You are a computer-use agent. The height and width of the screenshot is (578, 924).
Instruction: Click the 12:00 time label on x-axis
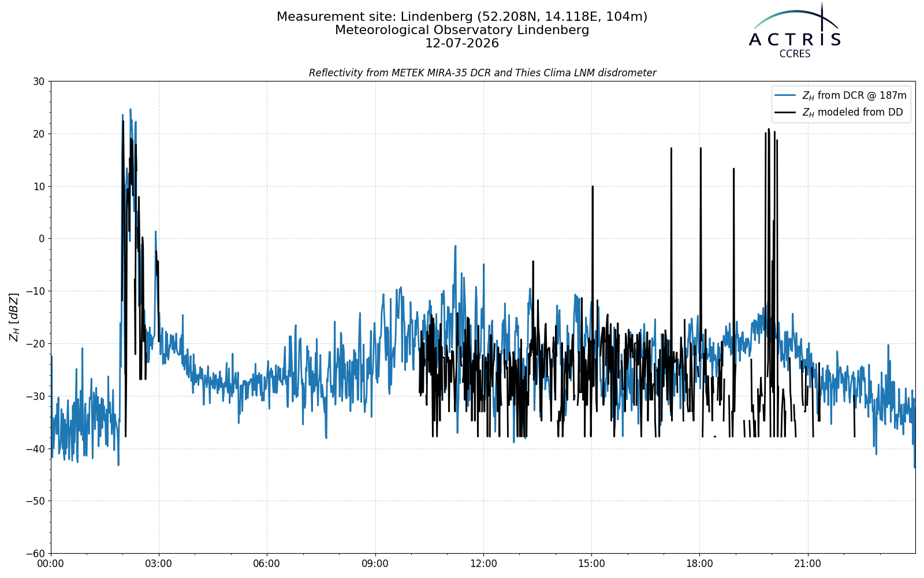483,564
